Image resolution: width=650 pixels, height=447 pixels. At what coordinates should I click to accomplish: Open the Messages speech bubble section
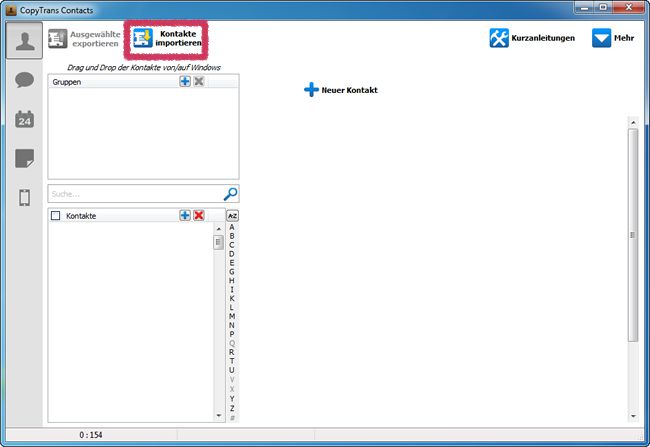(x=24, y=80)
